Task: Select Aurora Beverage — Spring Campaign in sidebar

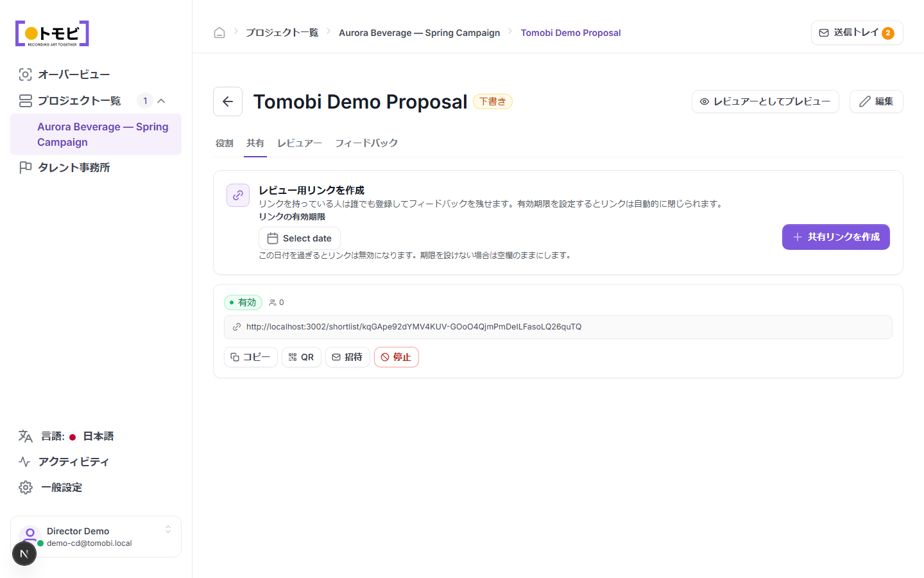Action: tap(96, 134)
